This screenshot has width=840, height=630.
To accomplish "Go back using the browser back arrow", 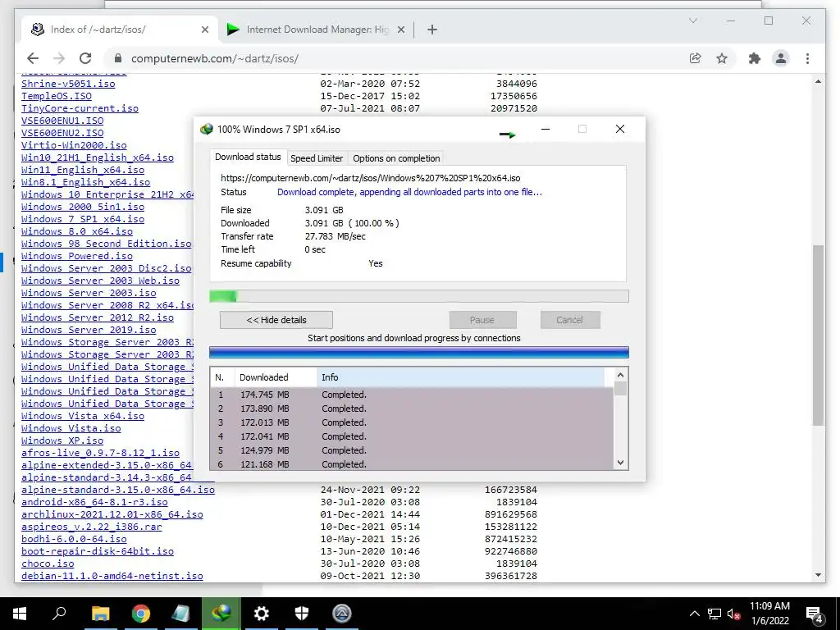I will [x=33, y=58].
